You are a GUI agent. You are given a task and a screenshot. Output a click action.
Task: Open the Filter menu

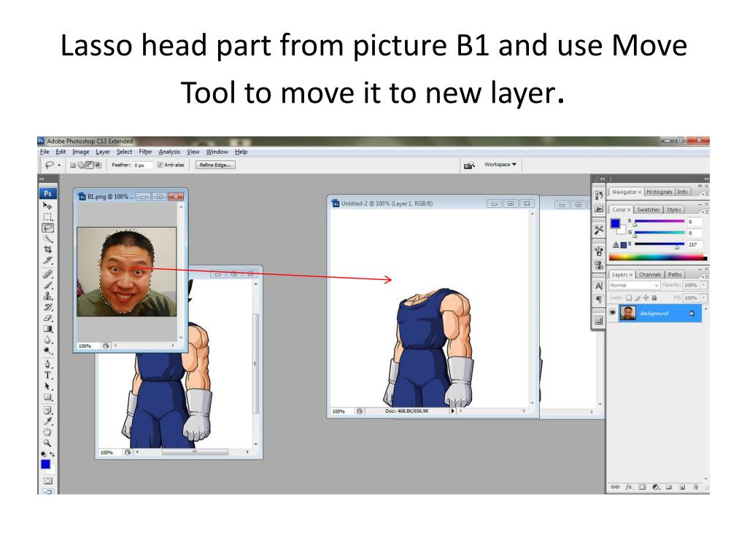pos(145,152)
